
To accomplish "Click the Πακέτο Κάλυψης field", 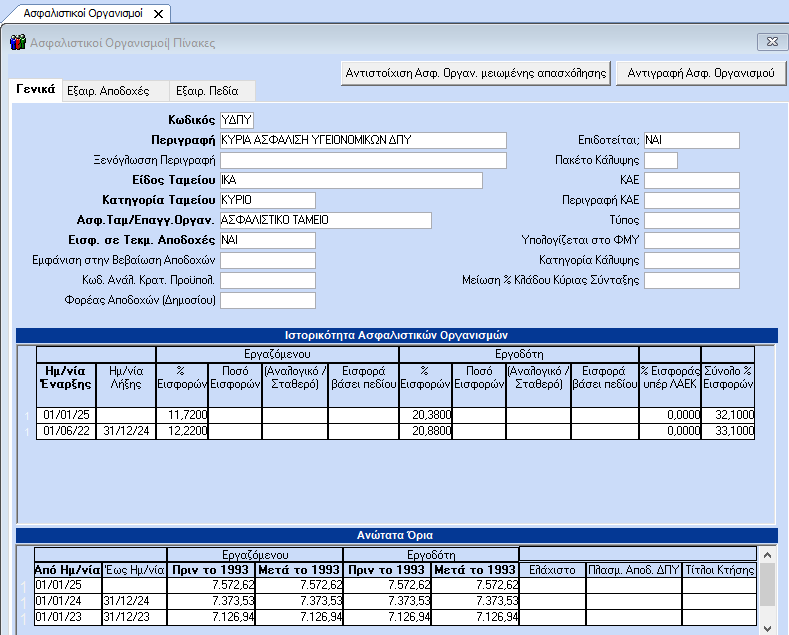I will [x=661, y=161].
